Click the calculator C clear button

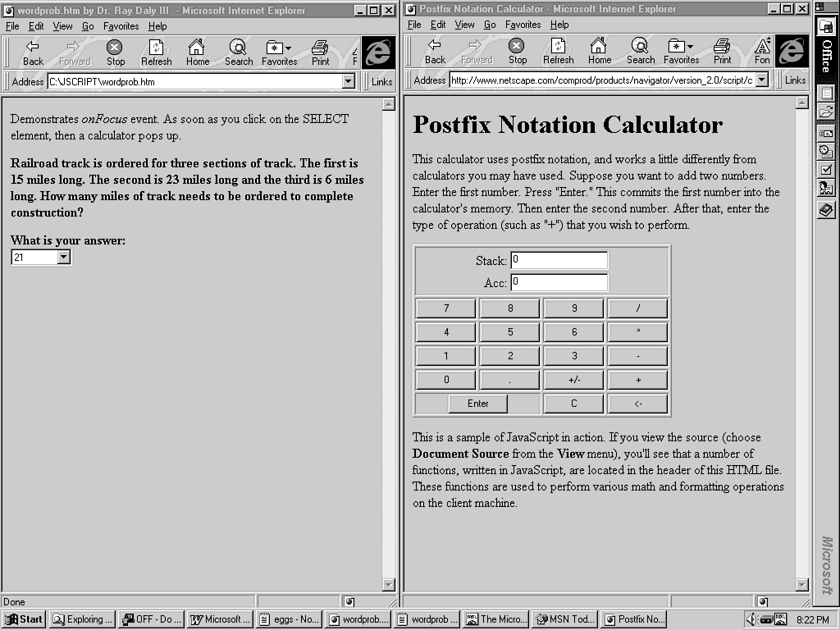pos(573,404)
